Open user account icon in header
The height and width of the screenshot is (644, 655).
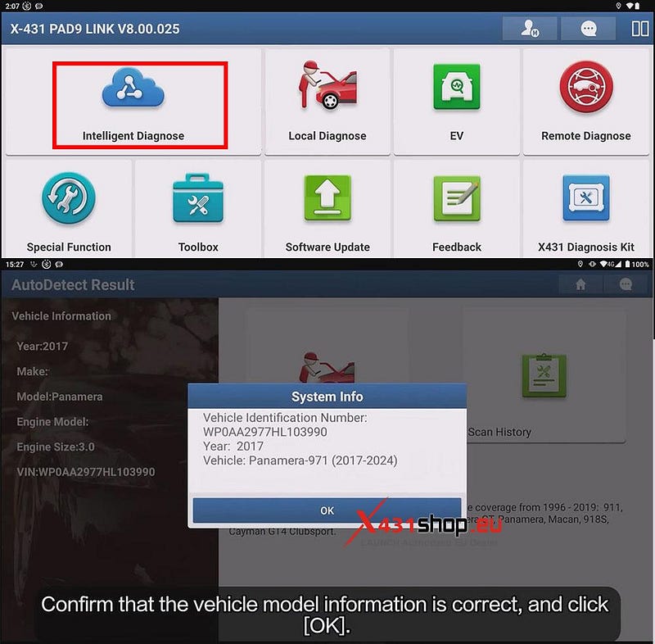530,29
